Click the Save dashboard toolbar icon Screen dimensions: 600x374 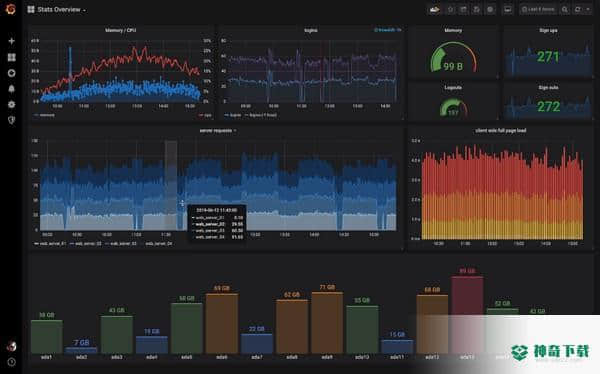point(477,9)
